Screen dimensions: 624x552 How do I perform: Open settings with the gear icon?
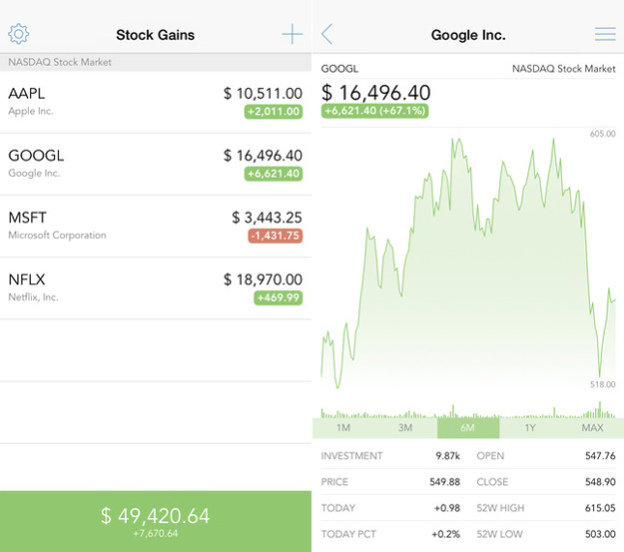tap(19, 34)
